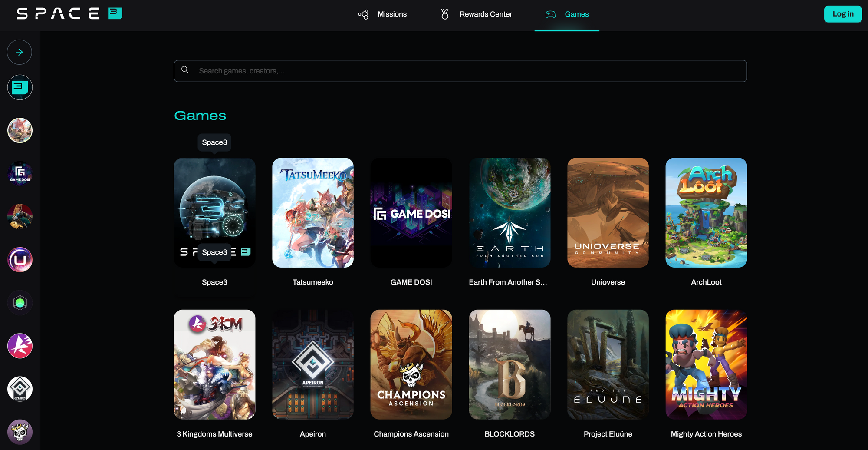Click the 3 Kingdoms Multiverse title

[214, 434]
